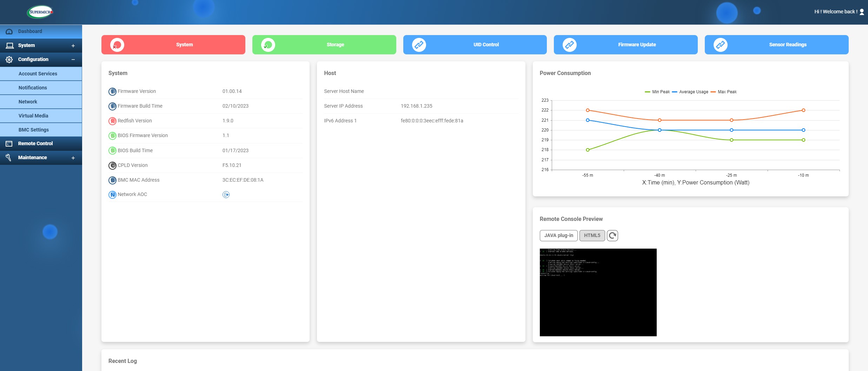Click the Sensor Readings link icon
Viewport: 868px width, 371px height.
point(721,45)
